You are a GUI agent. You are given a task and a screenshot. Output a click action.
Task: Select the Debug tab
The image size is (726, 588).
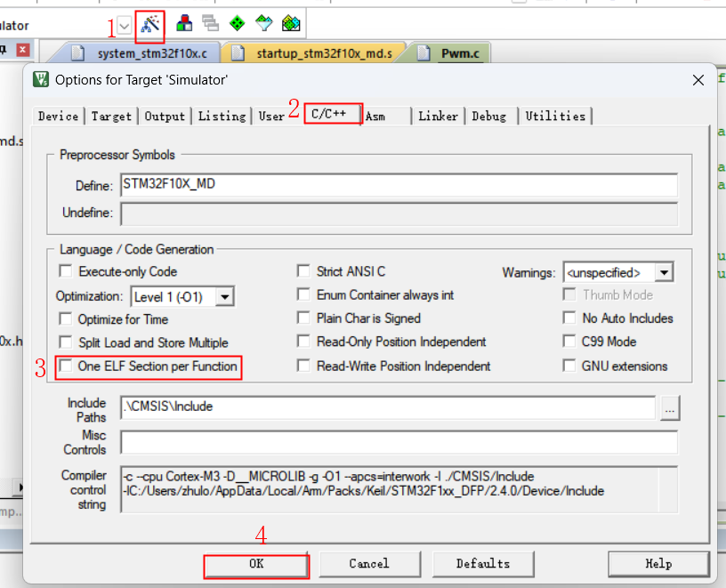pos(489,116)
